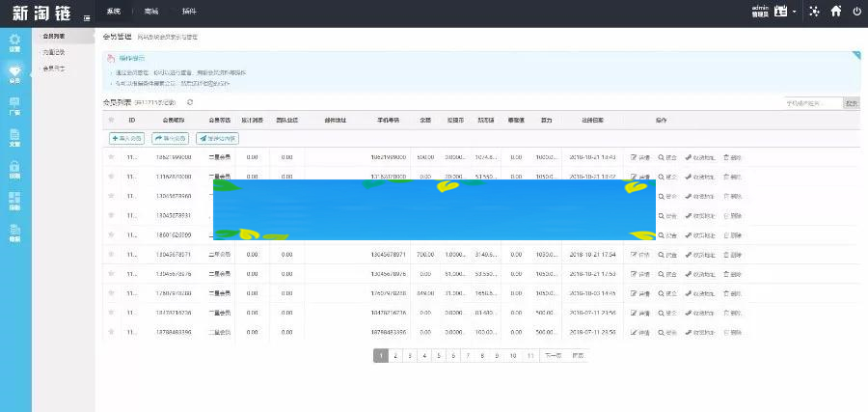The height and width of the screenshot is (412, 868).
Task: Collapse the operation tips panel corner
Action: (855, 56)
